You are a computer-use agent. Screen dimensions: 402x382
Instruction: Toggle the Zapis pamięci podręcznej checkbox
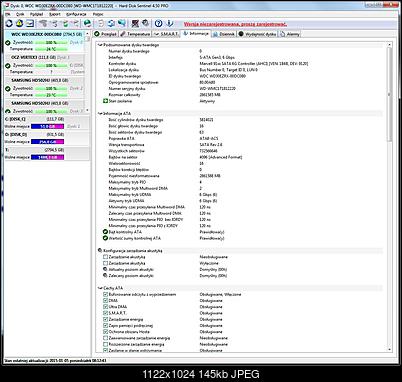click(105, 326)
